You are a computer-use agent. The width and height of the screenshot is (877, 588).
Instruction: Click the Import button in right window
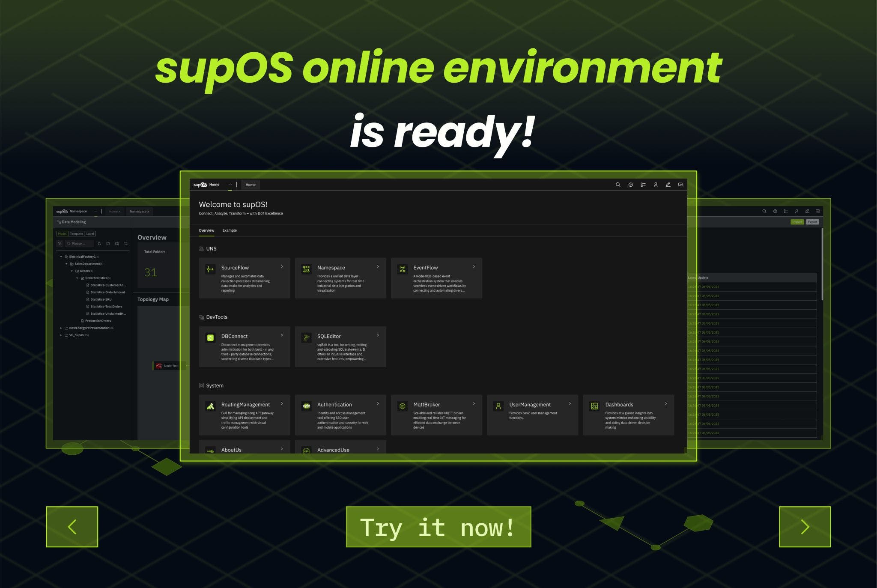point(797,222)
